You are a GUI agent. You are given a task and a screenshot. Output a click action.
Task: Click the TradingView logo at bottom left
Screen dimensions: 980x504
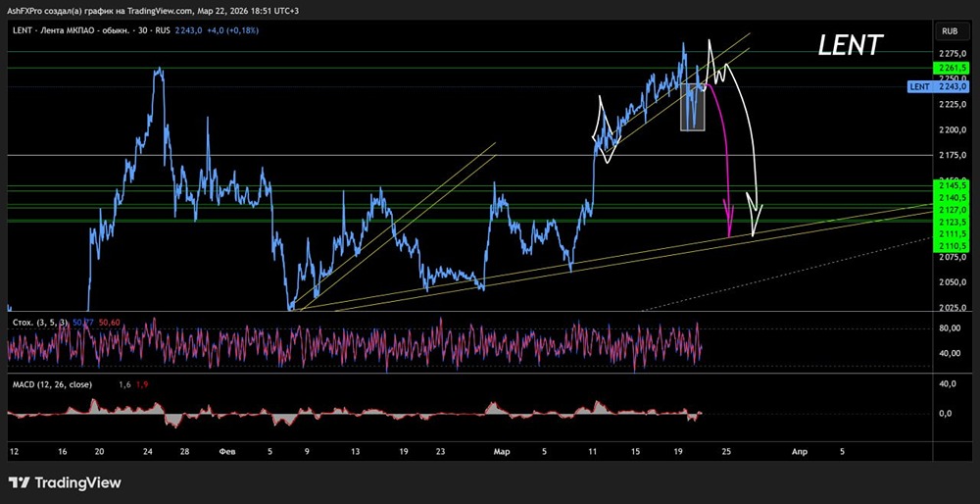65,482
